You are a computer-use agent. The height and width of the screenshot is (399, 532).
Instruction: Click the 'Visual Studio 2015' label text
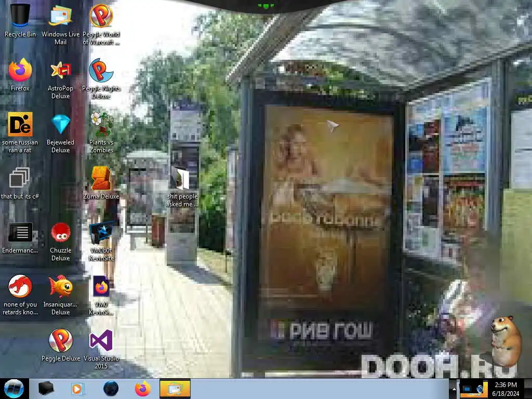[101, 362]
